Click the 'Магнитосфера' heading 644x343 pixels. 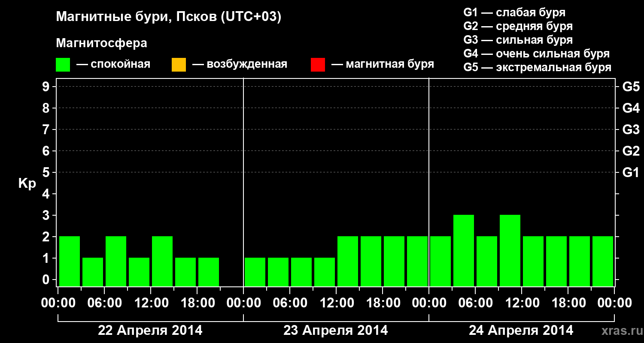click(101, 43)
